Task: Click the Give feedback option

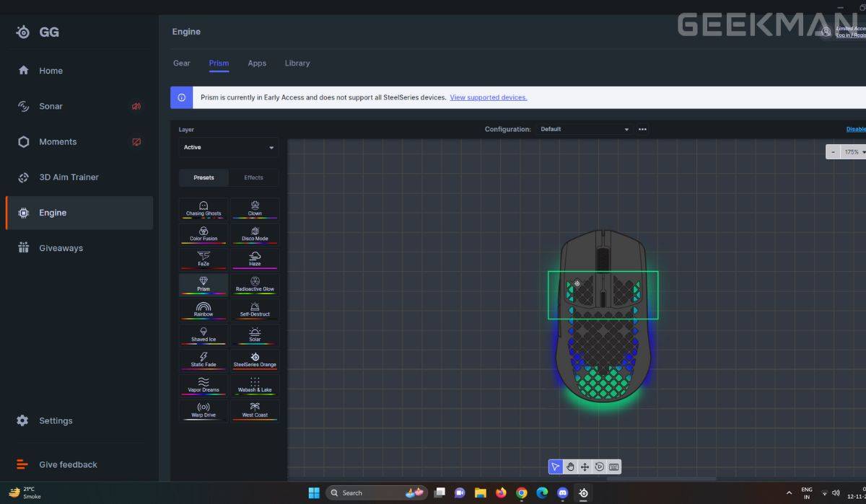Action: pos(79,464)
